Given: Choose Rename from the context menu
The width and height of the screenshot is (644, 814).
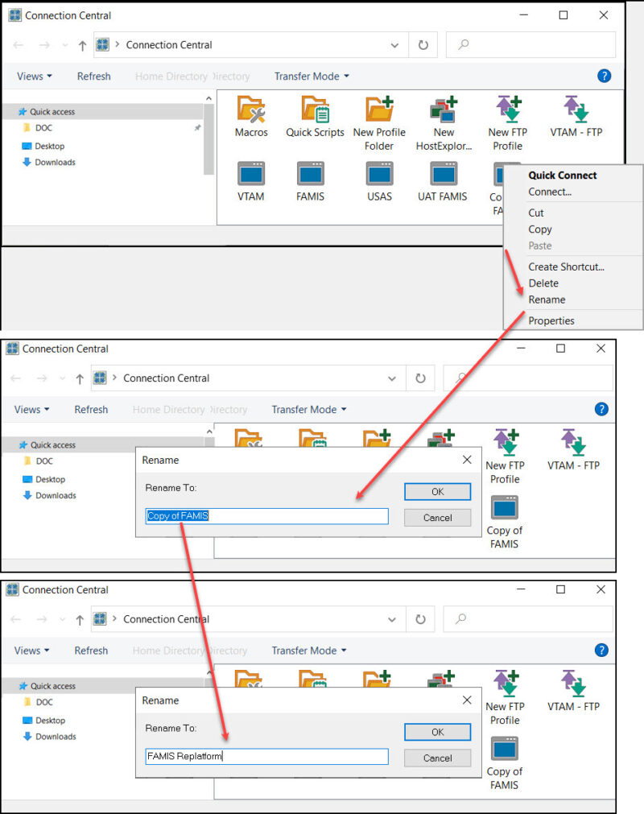Looking at the screenshot, I should click(x=547, y=299).
